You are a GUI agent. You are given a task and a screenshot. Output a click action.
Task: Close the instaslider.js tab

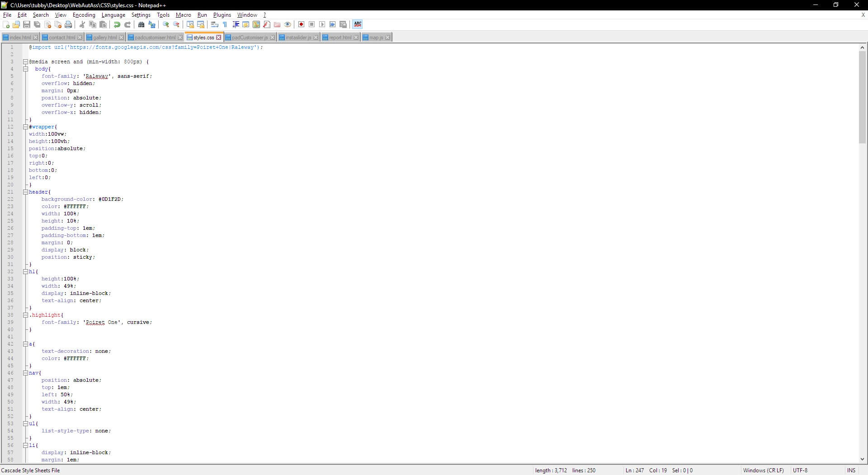[x=316, y=38]
